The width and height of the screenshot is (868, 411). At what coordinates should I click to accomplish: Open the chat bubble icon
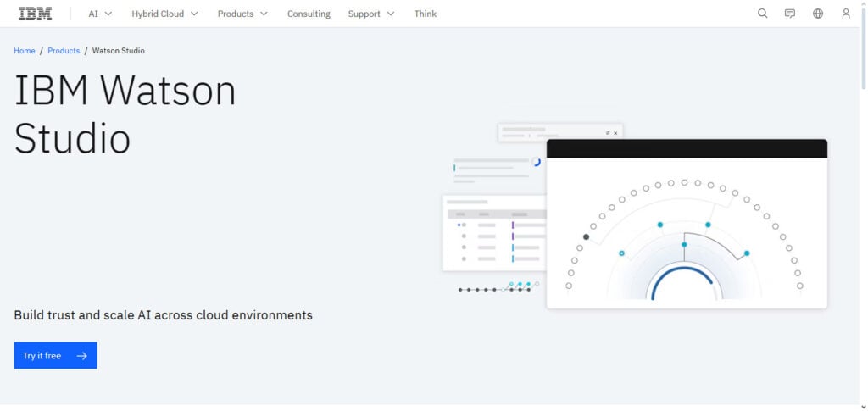(x=790, y=14)
